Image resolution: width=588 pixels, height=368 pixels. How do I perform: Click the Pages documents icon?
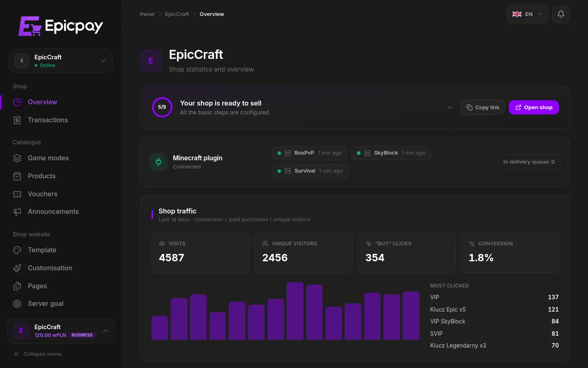[17, 286]
